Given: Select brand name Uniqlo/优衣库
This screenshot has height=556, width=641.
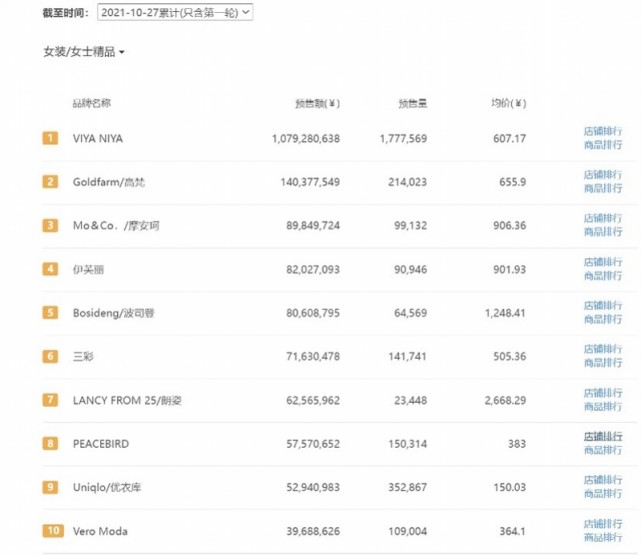Looking at the screenshot, I should click(x=107, y=487).
